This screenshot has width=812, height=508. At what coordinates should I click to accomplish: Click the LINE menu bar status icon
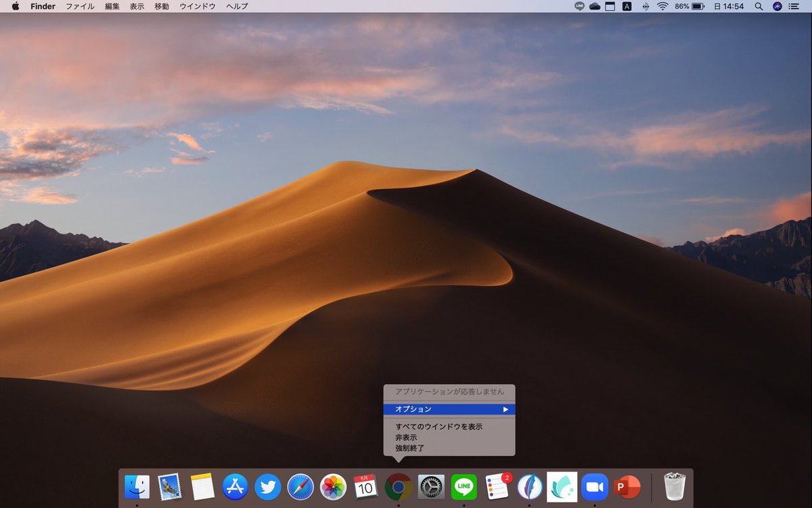(579, 6)
